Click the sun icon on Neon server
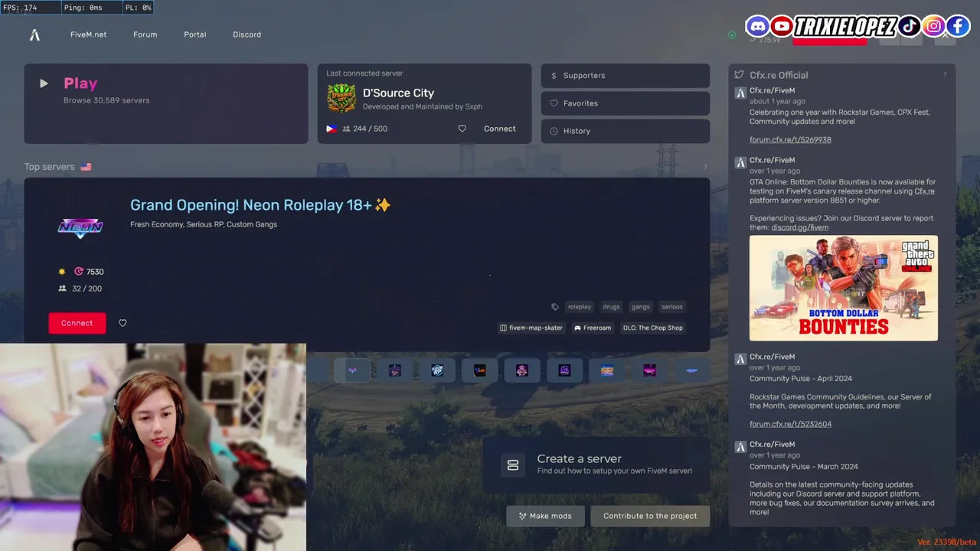Viewport: 980px width, 551px height. [62, 272]
